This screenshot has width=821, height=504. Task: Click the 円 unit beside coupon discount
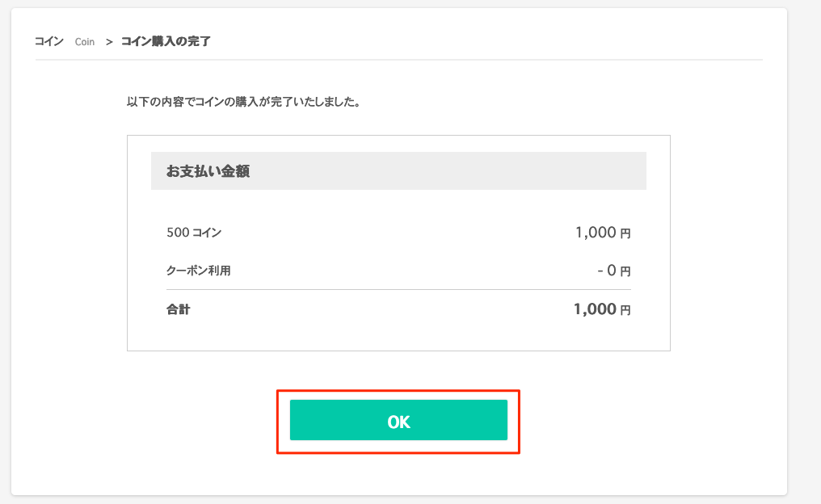(625, 271)
